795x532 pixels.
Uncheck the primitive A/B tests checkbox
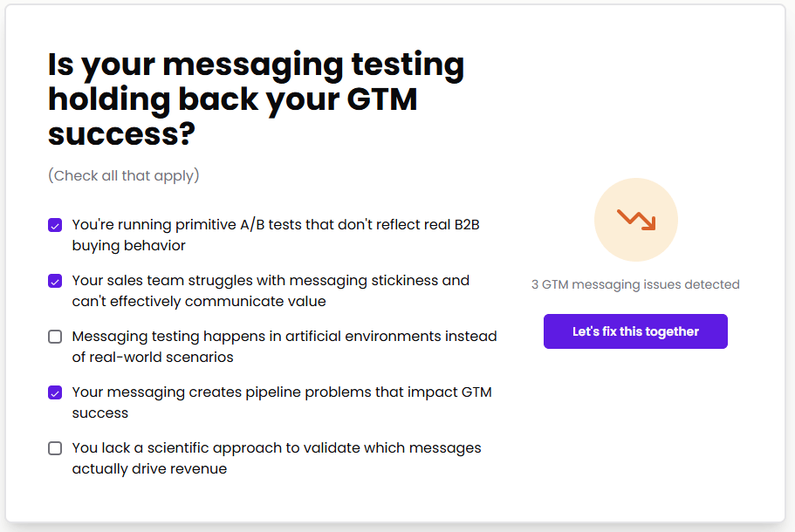(x=55, y=225)
